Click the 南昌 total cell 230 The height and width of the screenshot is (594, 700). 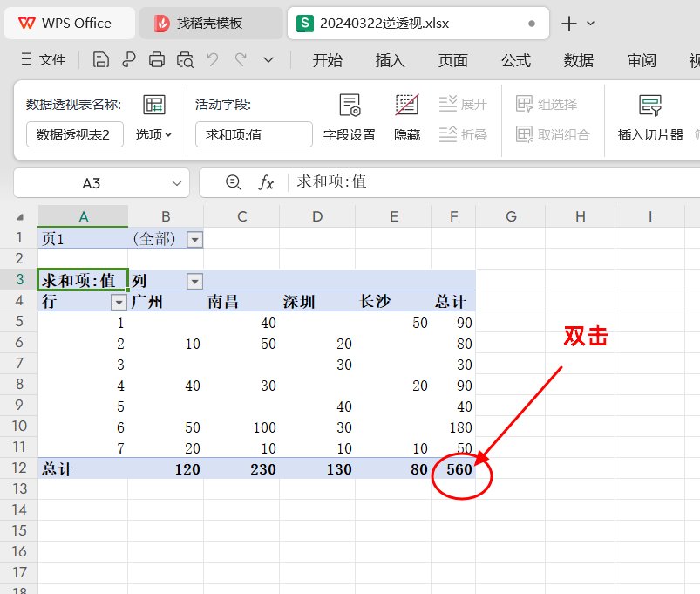(241, 469)
